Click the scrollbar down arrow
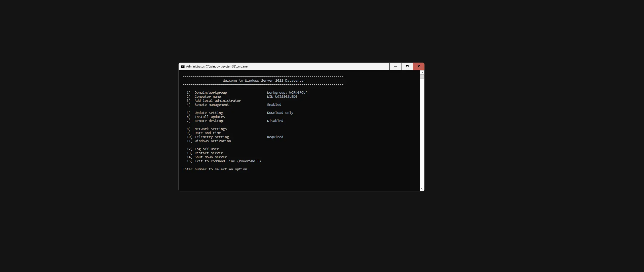Viewport: 644px width, 272px height. (x=422, y=189)
